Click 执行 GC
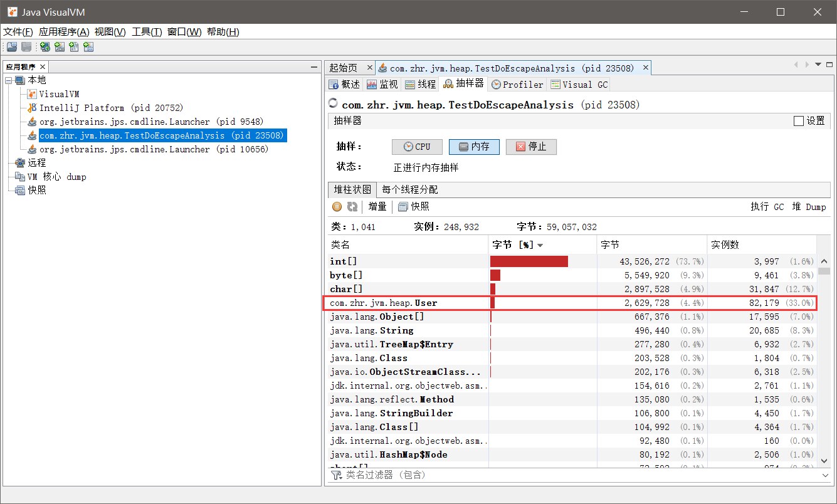Image resolution: width=837 pixels, height=504 pixels. (x=767, y=207)
